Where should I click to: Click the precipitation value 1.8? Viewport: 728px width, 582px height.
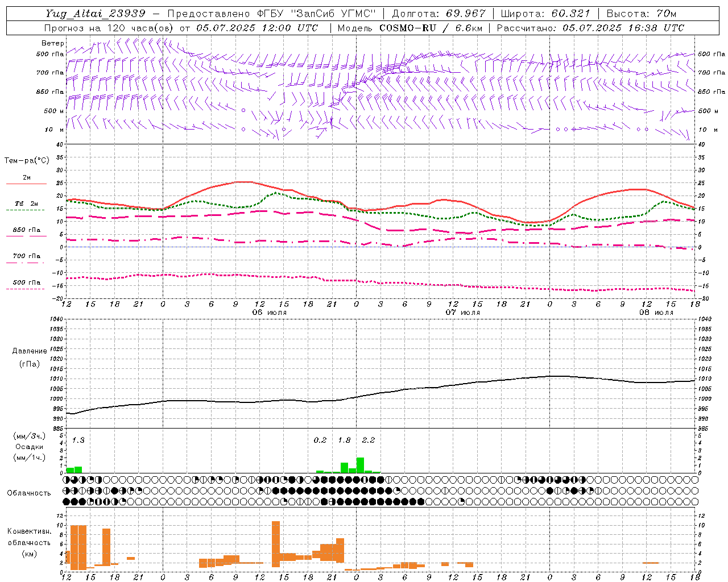pyautogui.click(x=344, y=440)
